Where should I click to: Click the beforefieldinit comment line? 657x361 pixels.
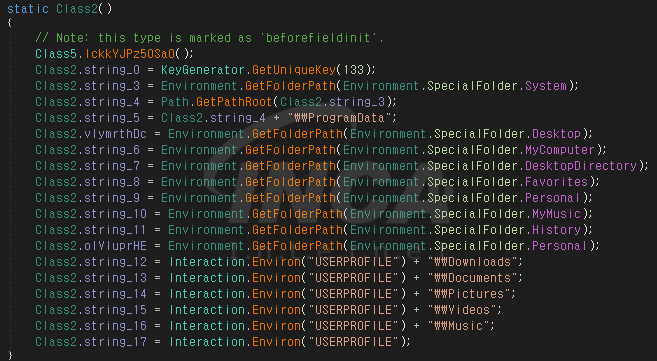click(209, 38)
